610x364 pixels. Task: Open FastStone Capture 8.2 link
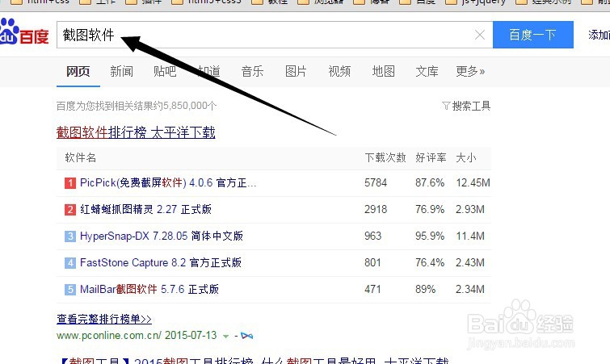pos(161,262)
